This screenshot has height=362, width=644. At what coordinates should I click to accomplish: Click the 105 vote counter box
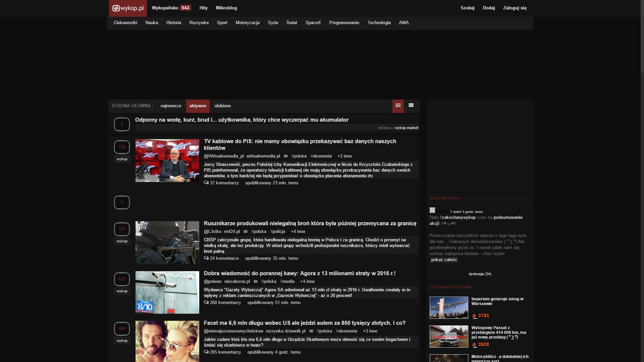pyautogui.click(x=122, y=229)
